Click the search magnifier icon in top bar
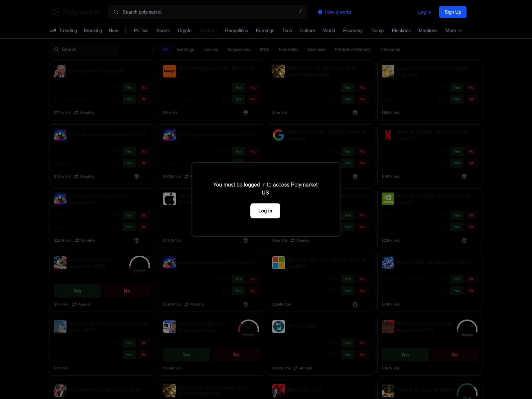 point(116,12)
